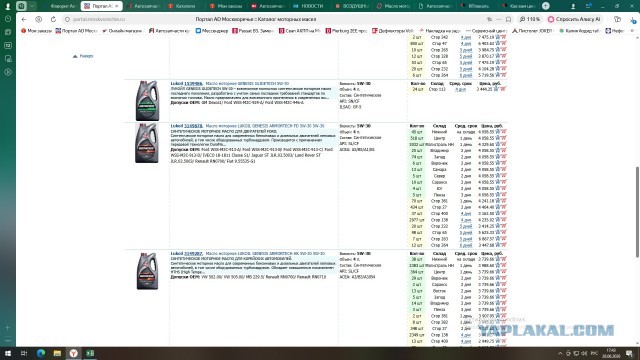Switch to the Каталоги browser tab

pyautogui.click(x=182, y=6)
